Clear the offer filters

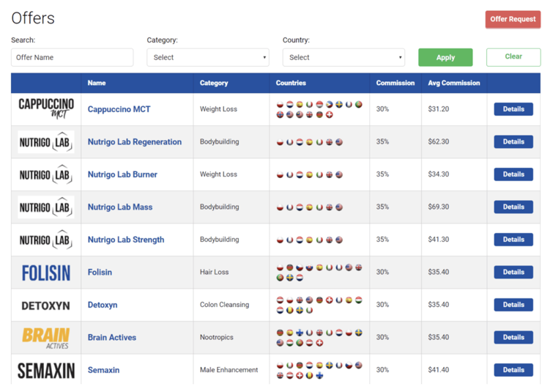pos(513,57)
